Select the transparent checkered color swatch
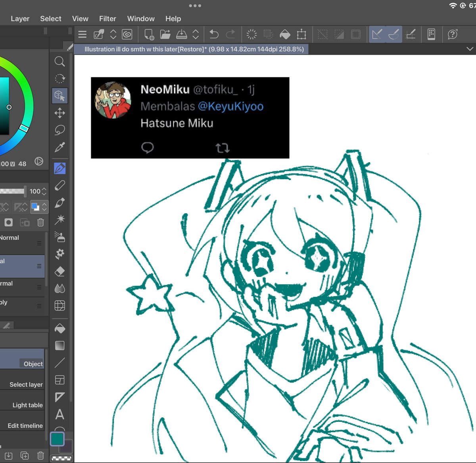 coord(62,458)
